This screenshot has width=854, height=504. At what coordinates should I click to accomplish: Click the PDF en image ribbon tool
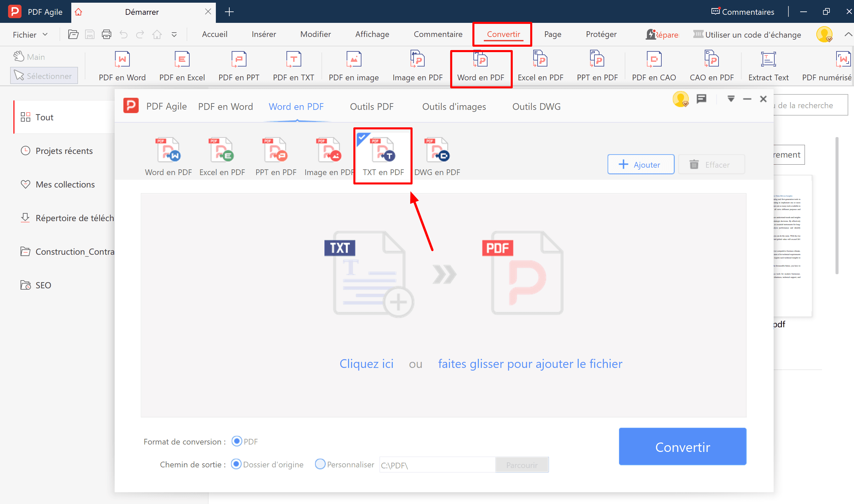[353, 67]
